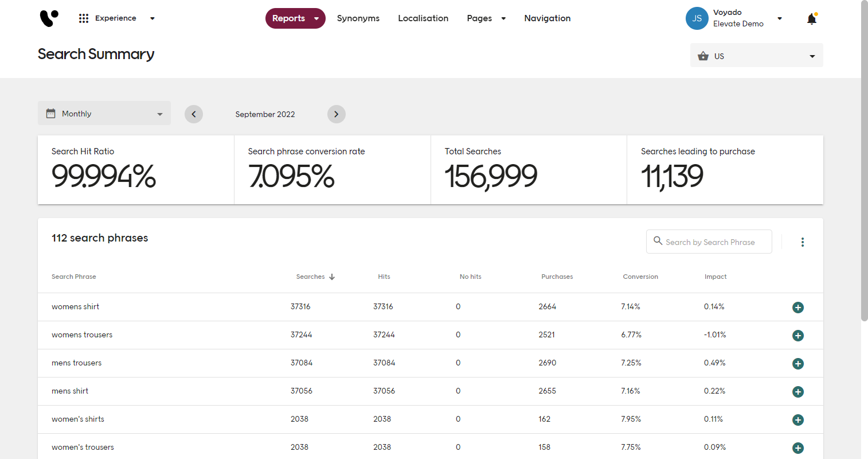Expand the mens trousers row plus icon

(798, 364)
